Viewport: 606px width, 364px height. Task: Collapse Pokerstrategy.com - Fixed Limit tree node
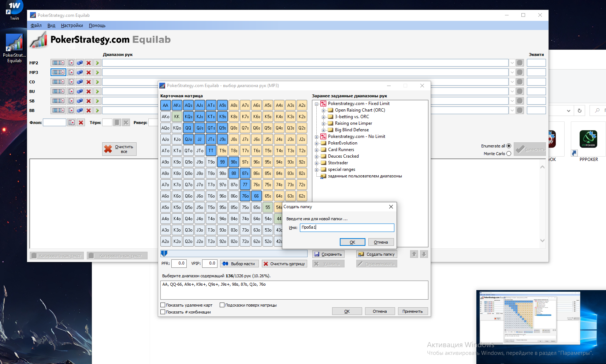click(316, 104)
